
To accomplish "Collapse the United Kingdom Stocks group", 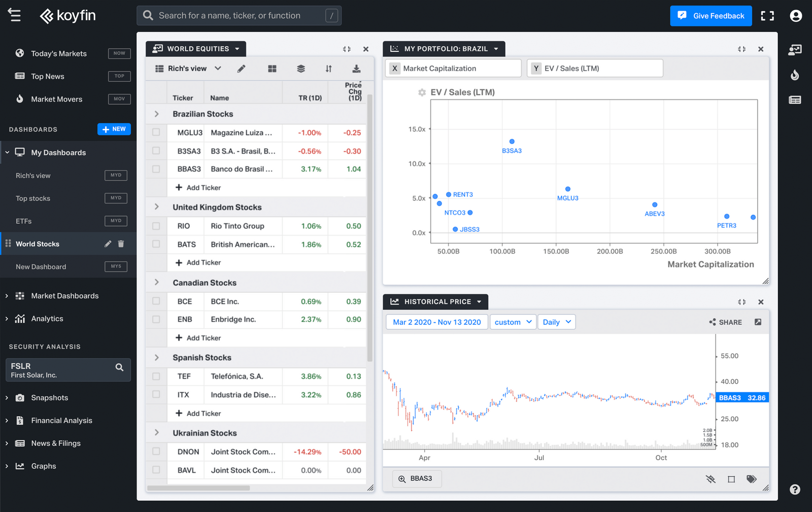I will [156, 207].
